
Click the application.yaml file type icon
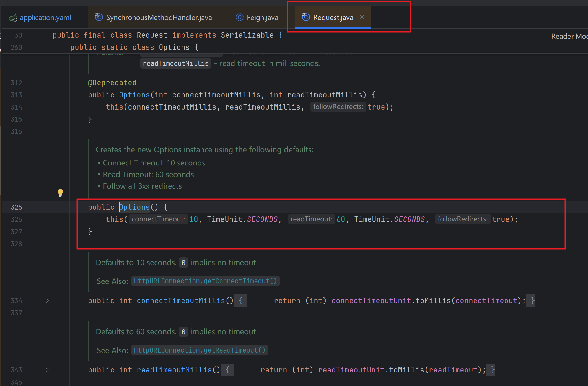pos(13,18)
